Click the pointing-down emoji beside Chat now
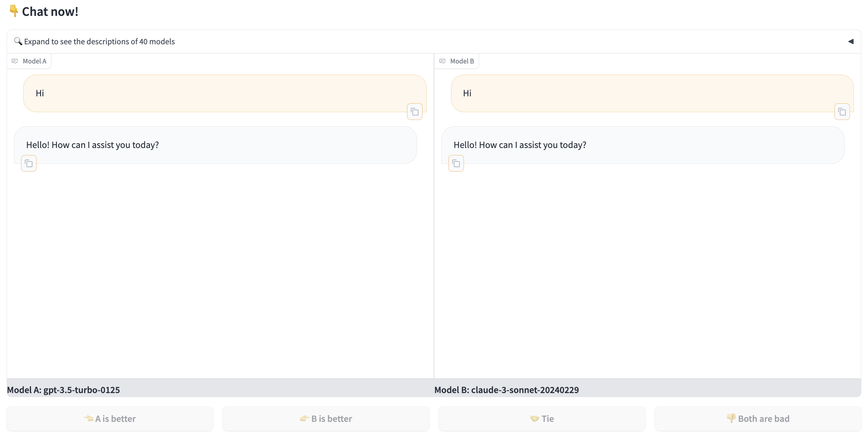868x437 pixels. (x=14, y=11)
